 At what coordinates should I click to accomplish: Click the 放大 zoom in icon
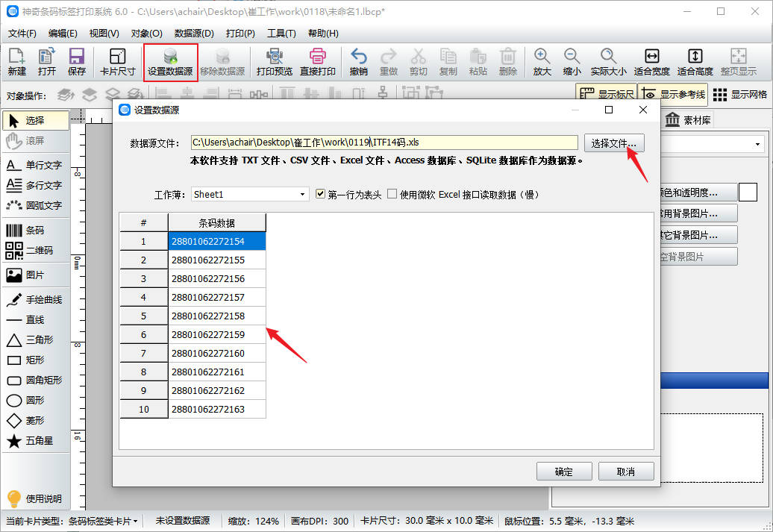(x=542, y=62)
